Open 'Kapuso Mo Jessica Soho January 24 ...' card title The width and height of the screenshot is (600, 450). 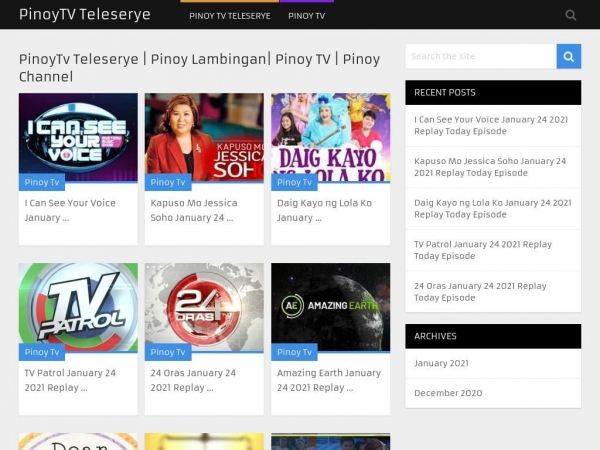tap(194, 210)
